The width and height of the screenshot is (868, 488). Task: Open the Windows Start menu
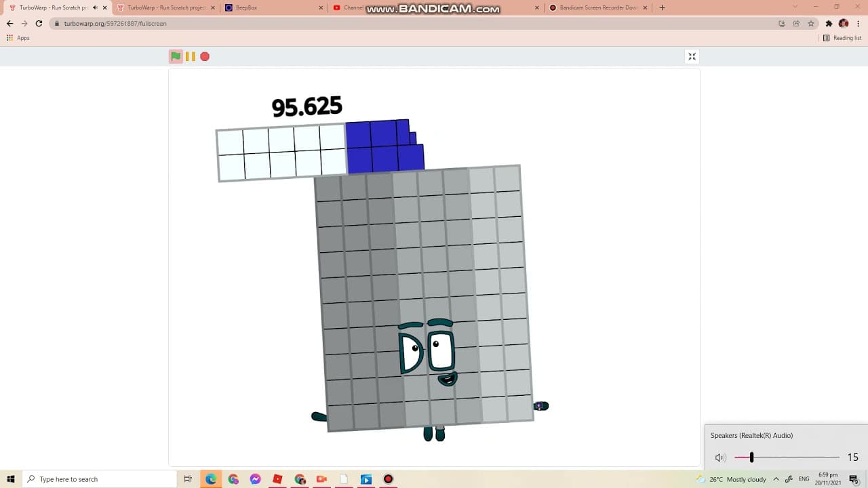11,479
